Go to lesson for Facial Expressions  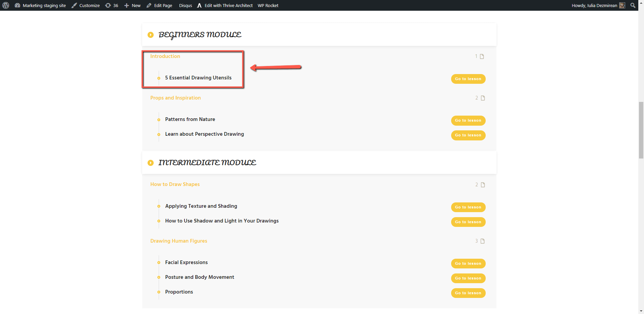coord(468,263)
